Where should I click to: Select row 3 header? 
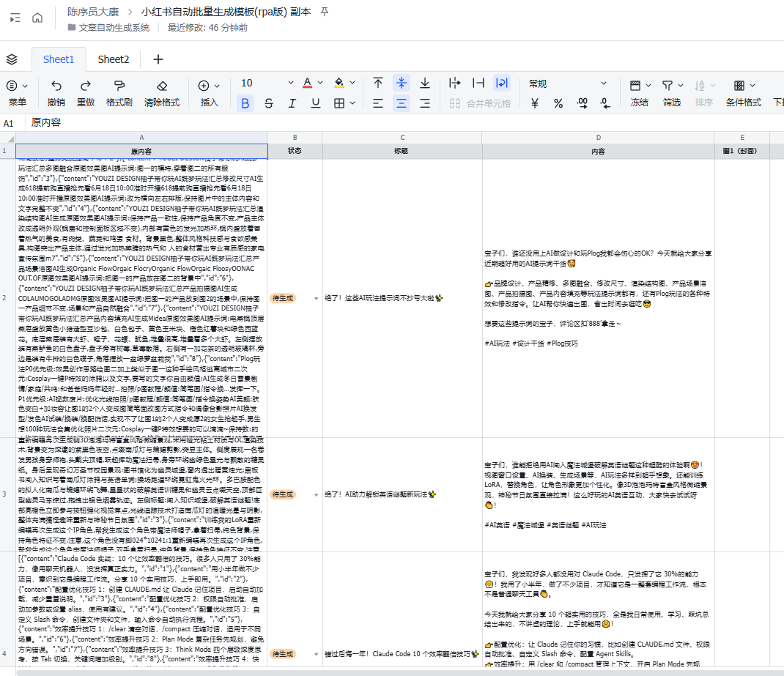click(8, 494)
